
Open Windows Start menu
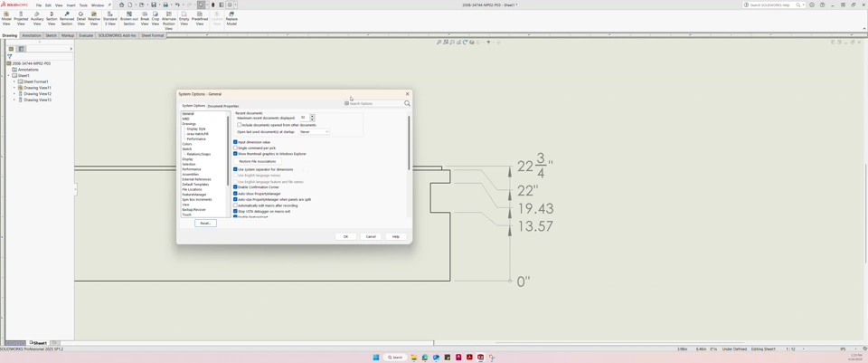click(x=376, y=358)
